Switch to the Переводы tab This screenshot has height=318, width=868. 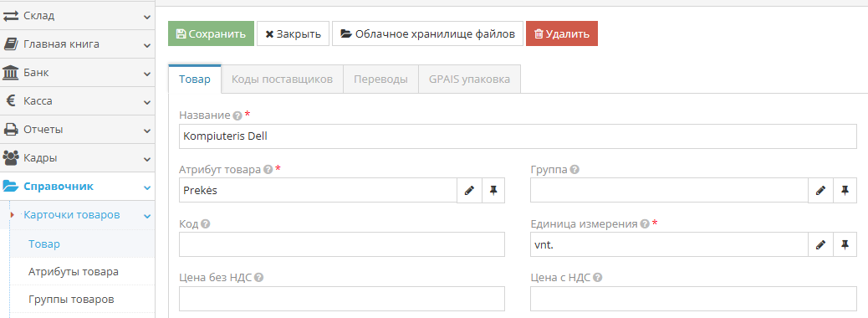(x=380, y=79)
